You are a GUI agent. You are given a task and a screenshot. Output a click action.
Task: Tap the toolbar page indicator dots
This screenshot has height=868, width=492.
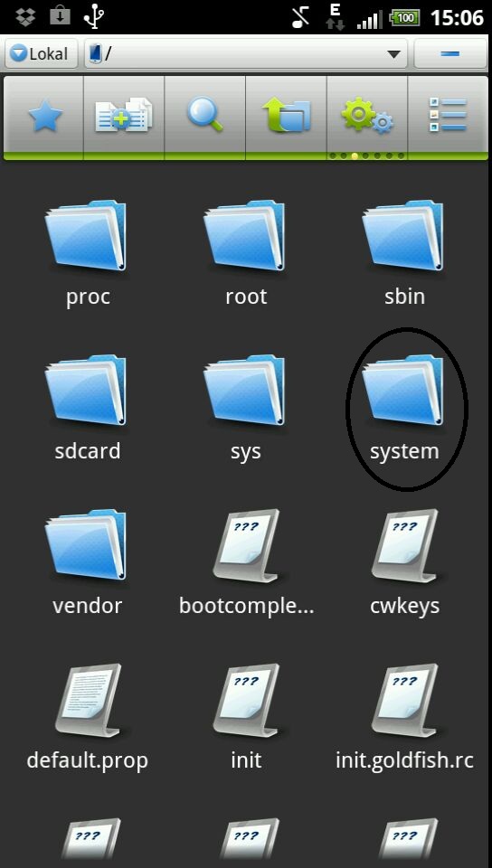point(367,156)
